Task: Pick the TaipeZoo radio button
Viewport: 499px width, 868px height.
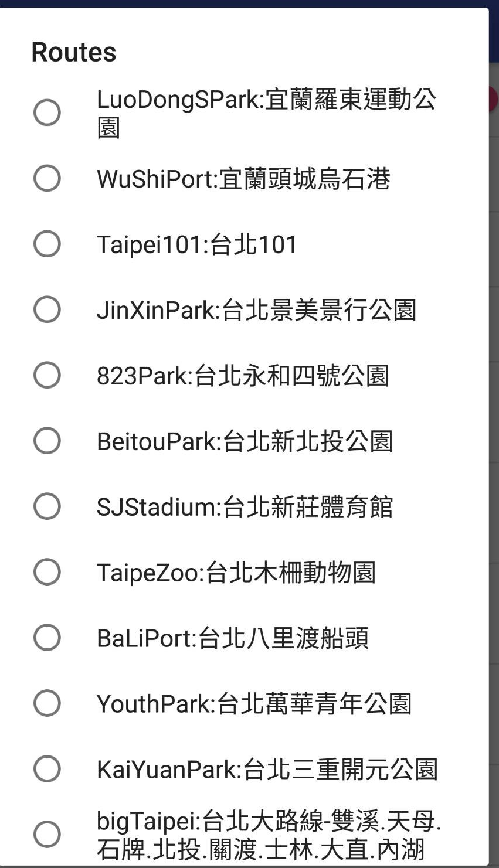Action: (47, 572)
